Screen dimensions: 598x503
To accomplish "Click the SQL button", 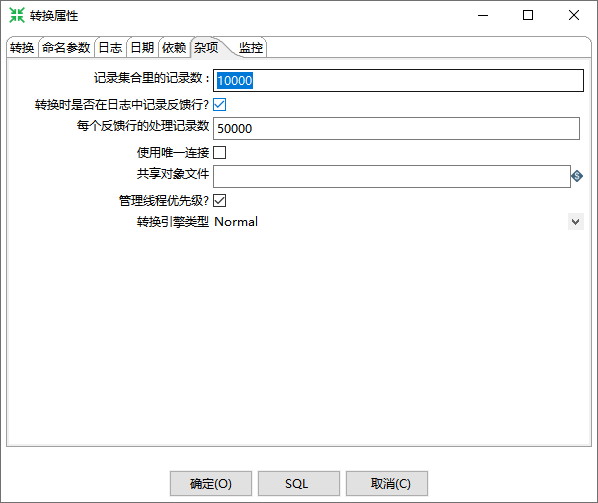I will click(299, 484).
